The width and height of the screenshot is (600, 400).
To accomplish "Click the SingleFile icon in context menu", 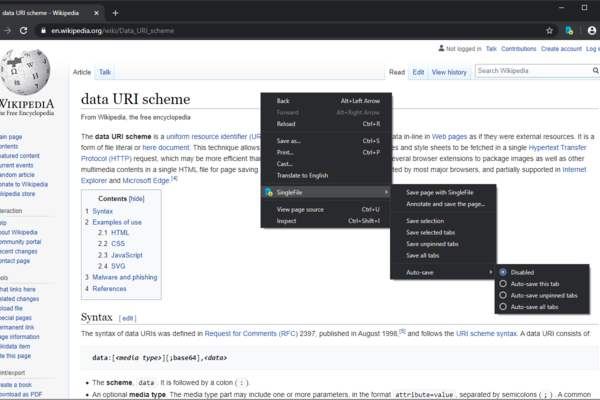I will 269,192.
